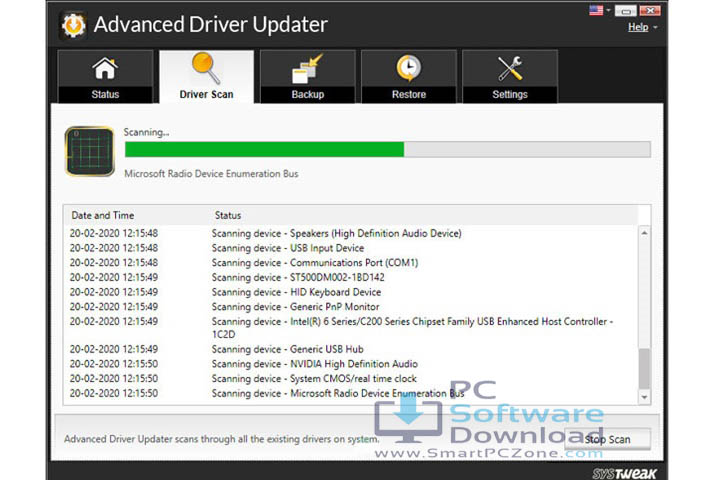The image size is (720, 480).
Task: Select row Intel(R) 6 Series/C200 USB Enhanced Host Controller
Action: pyautogui.click(x=351, y=328)
